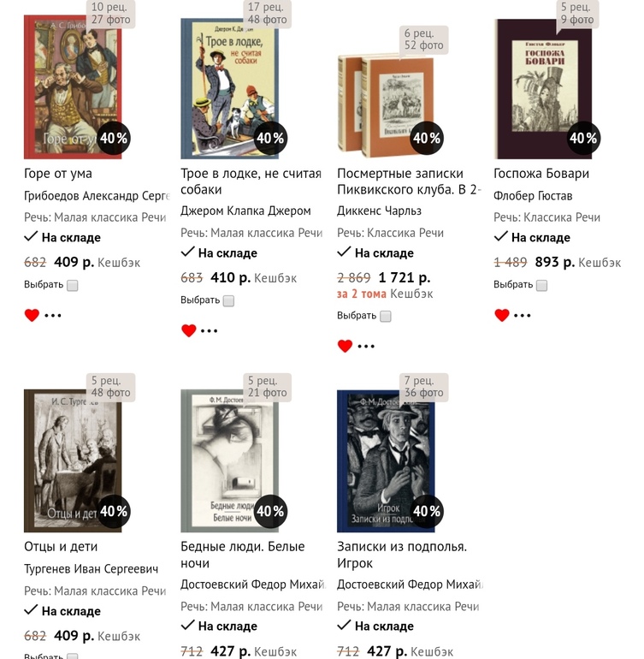Unfavorite the Горе от ума heart icon
644x659 pixels.
(x=32, y=315)
